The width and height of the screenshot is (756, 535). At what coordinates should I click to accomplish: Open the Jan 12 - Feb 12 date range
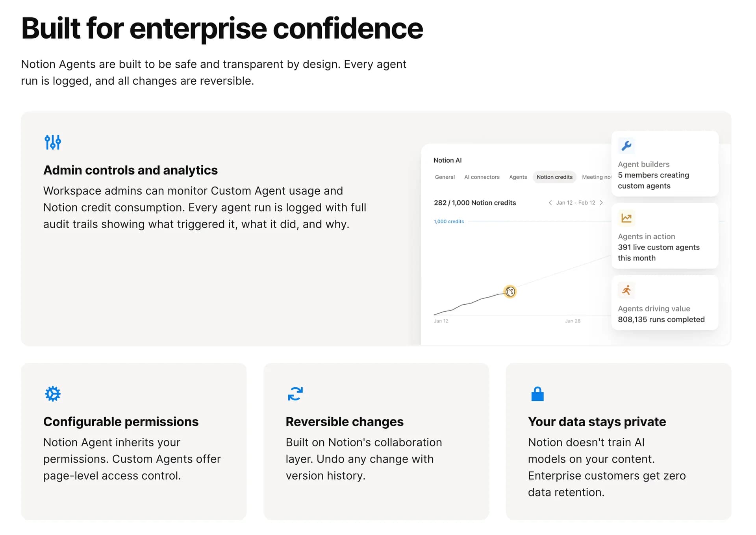pos(575,203)
